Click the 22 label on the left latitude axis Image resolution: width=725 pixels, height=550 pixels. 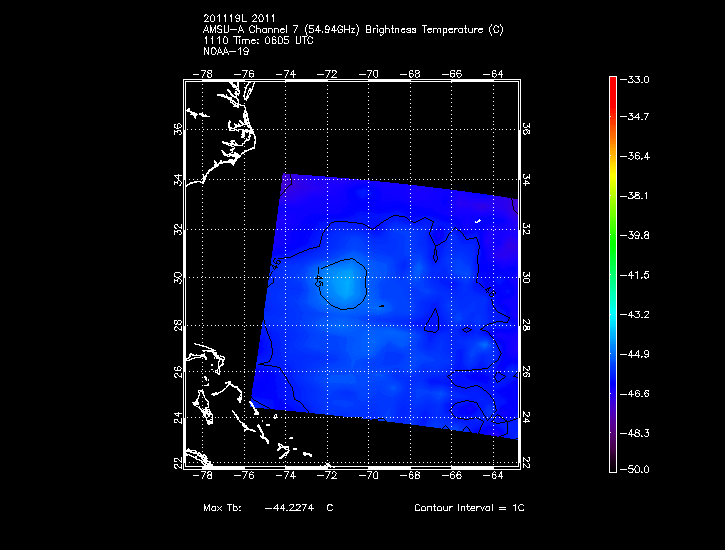coord(178,463)
